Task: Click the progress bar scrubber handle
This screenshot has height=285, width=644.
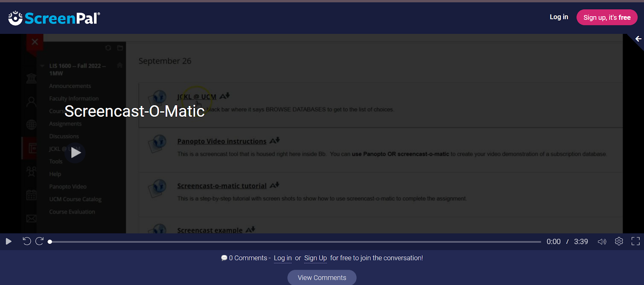Action: pyautogui.click(x=50, y=242)
